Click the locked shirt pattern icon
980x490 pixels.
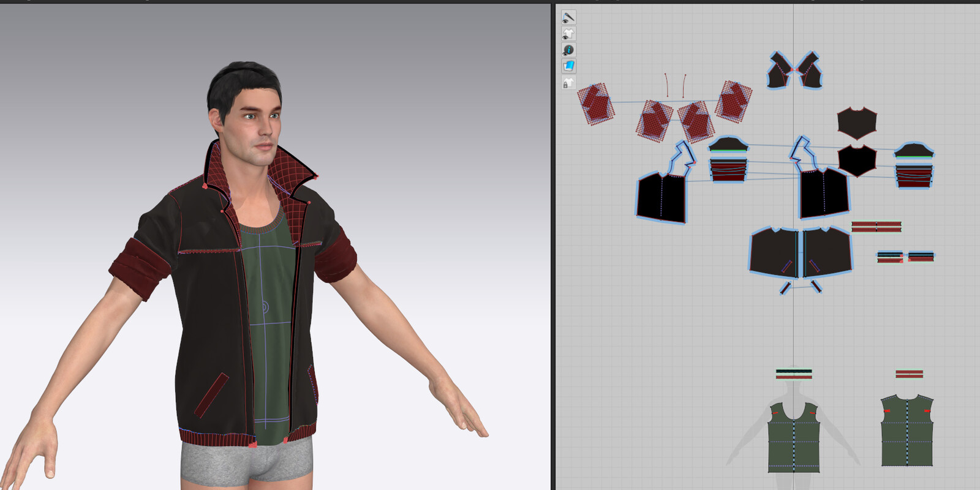[x=568, y=83]
